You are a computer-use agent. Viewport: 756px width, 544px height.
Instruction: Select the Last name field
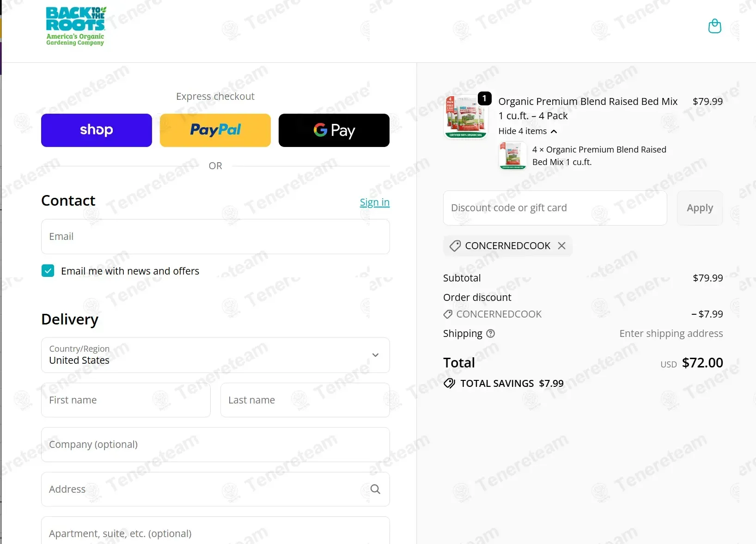[305, 400]
